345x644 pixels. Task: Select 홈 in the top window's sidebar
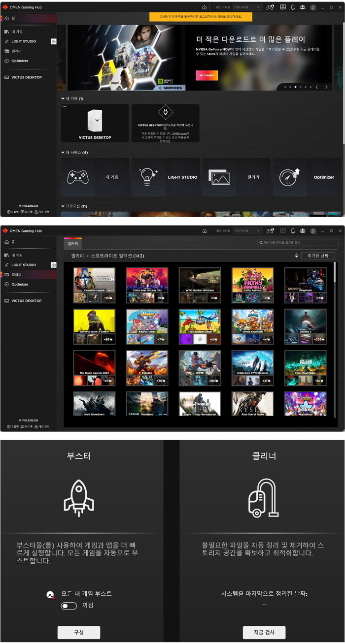coord(29,19)
